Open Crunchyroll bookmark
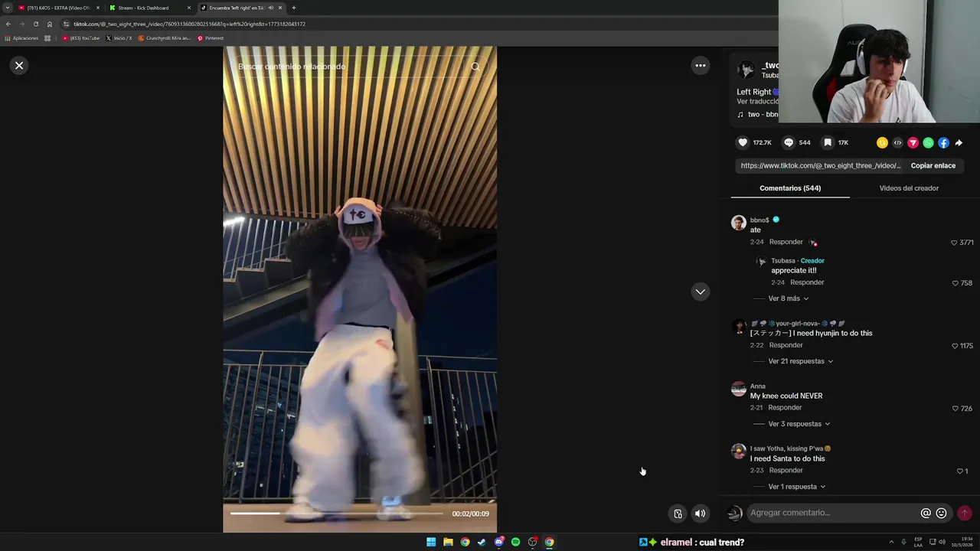Viewport: 980px width, 551px height. [164, 38]
